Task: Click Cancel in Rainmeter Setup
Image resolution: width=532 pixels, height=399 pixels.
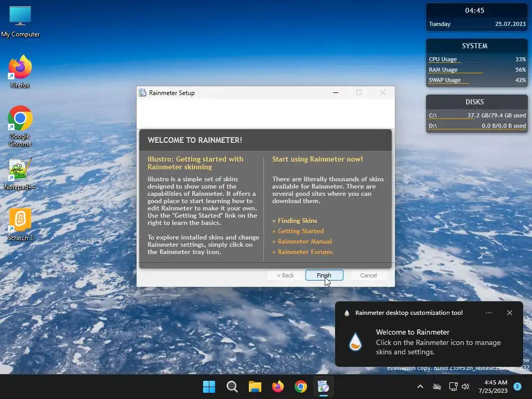Action: (x=368, y=275)
